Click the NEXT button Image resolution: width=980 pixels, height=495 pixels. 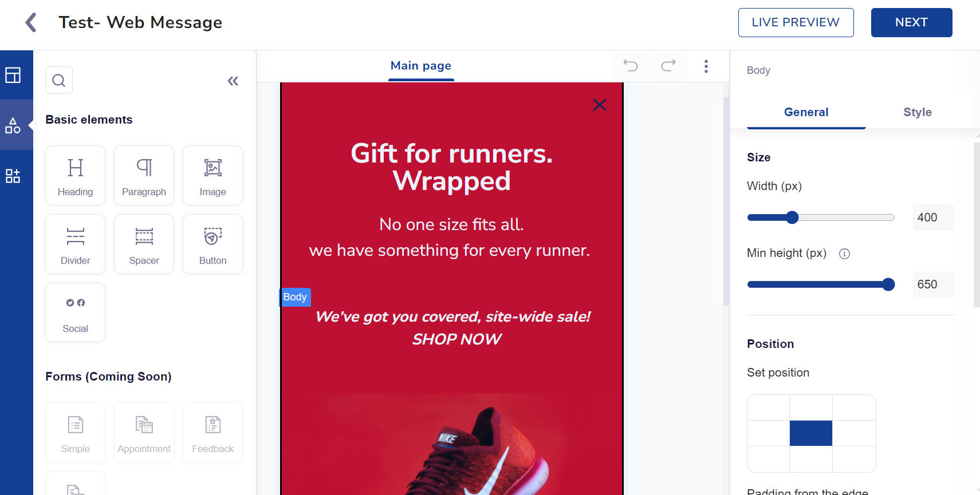(x=911, y=22)
